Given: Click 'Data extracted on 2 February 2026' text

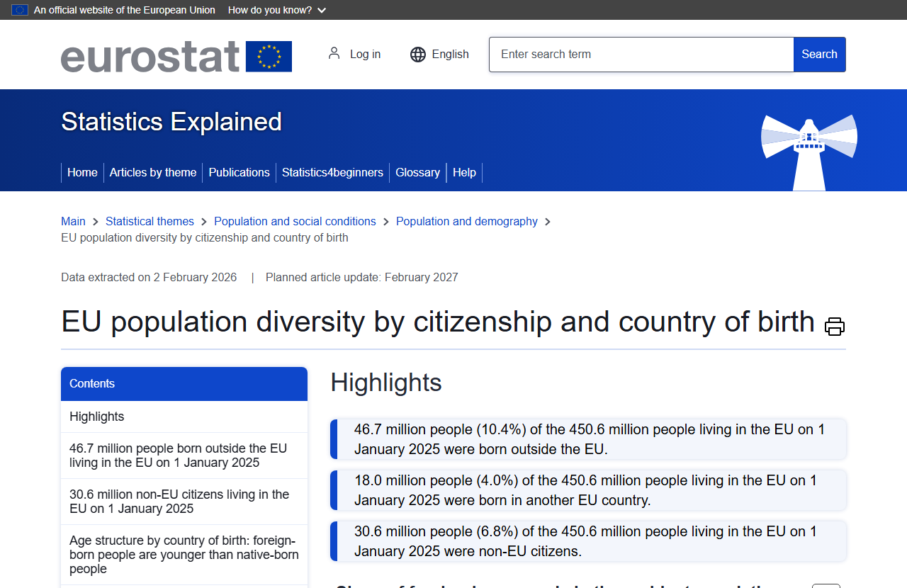Looking at the screenshot, I should (x=149, y=278).
